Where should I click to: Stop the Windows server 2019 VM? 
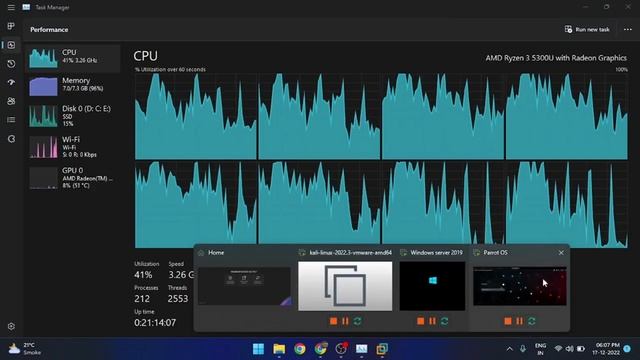421,321
